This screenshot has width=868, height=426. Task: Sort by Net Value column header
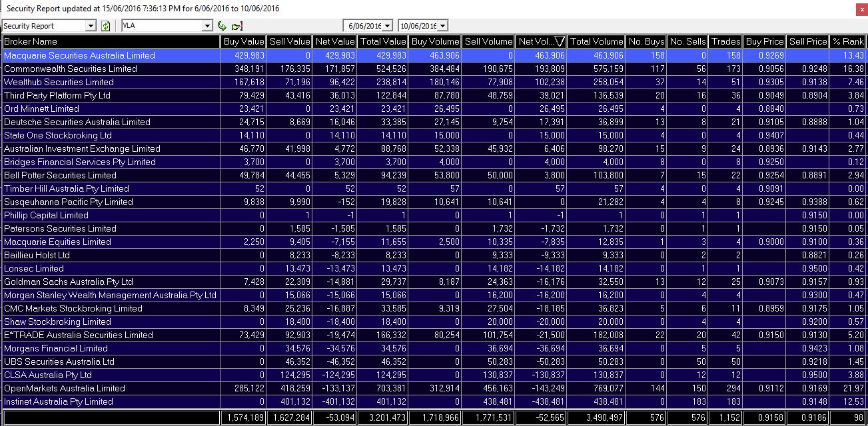[334, 41]
